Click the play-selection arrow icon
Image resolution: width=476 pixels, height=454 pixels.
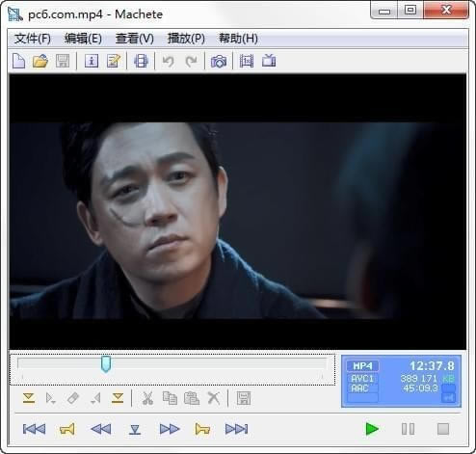tap(50, 398)
